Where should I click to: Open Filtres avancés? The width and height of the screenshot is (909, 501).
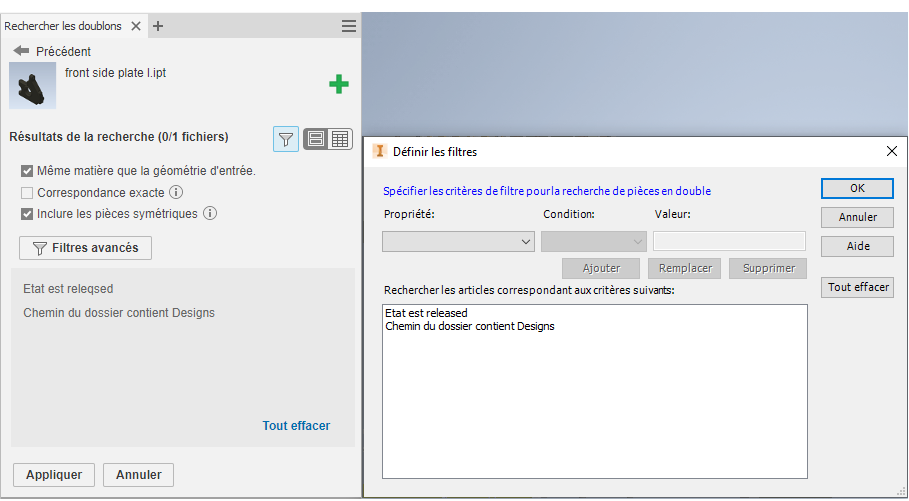point(85,248)
